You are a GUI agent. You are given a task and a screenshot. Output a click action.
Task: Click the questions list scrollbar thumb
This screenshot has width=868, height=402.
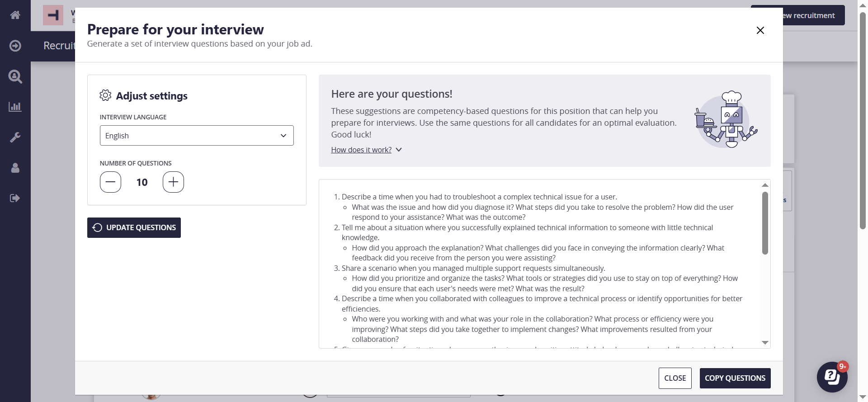(x=765, y=223)
